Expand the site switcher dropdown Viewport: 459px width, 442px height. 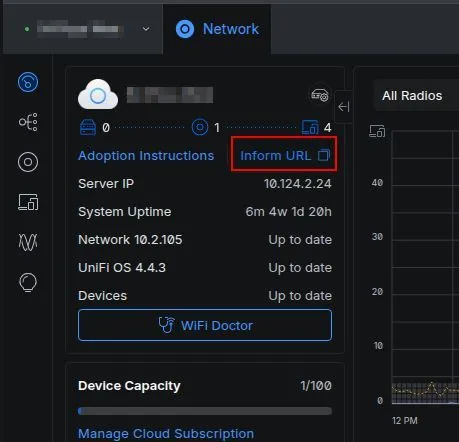[x=146, y=29]
